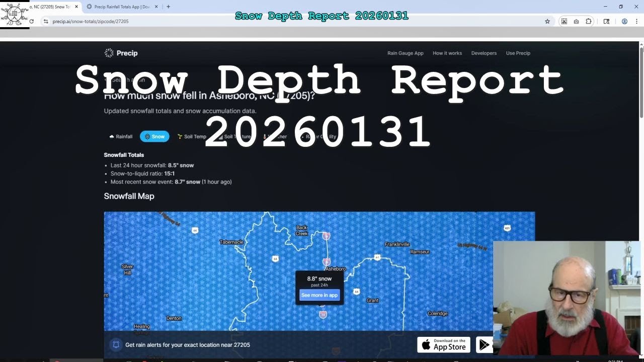This screenshot has height=362, width=644.
Task: Select the Snow data tab
Action: pyautogui.click(x=154, y=136)
